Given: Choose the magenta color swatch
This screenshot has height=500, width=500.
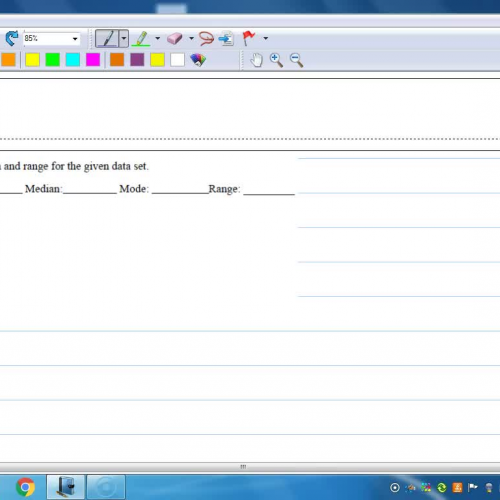Looking at the screenshot, I should pos(93,60).
